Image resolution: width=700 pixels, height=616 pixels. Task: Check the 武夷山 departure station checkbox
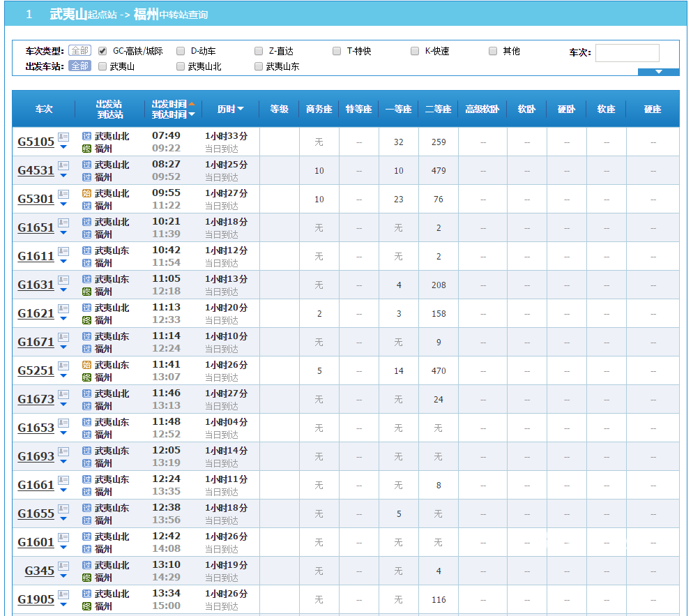[x=102, y=66]
